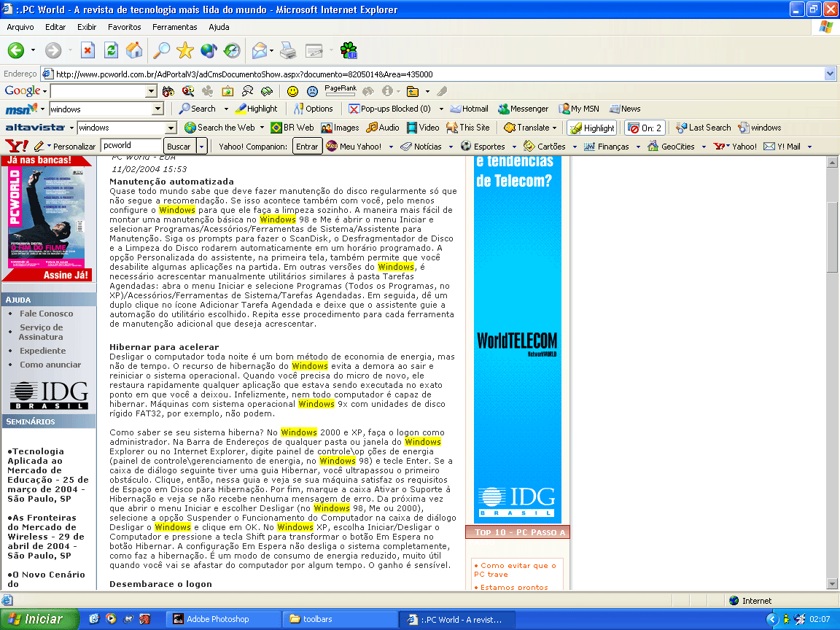Click AltaVista Audio search
Viewport: 840px width, 630px height.
[x=383, y=128]
